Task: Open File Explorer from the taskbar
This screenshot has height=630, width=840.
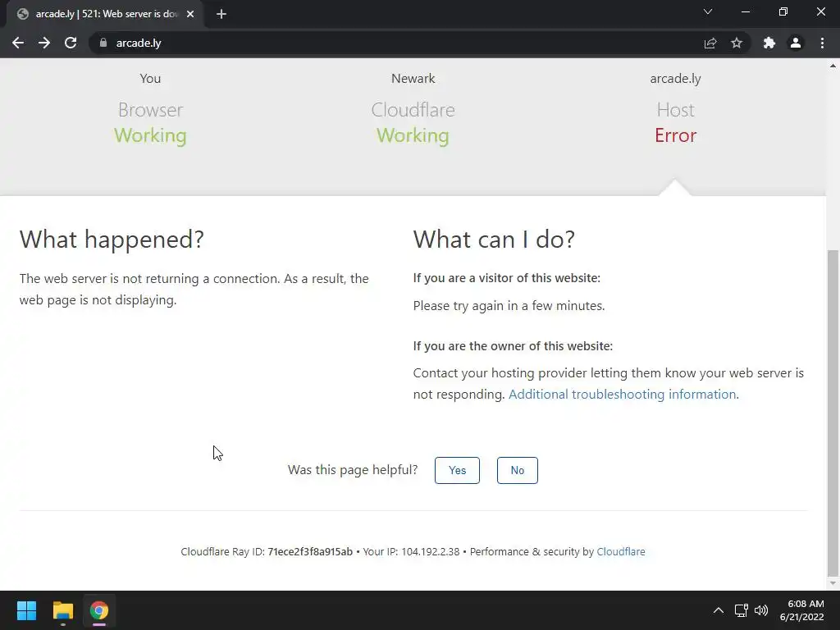Action: pyautogui.click(x=62, y=610)
